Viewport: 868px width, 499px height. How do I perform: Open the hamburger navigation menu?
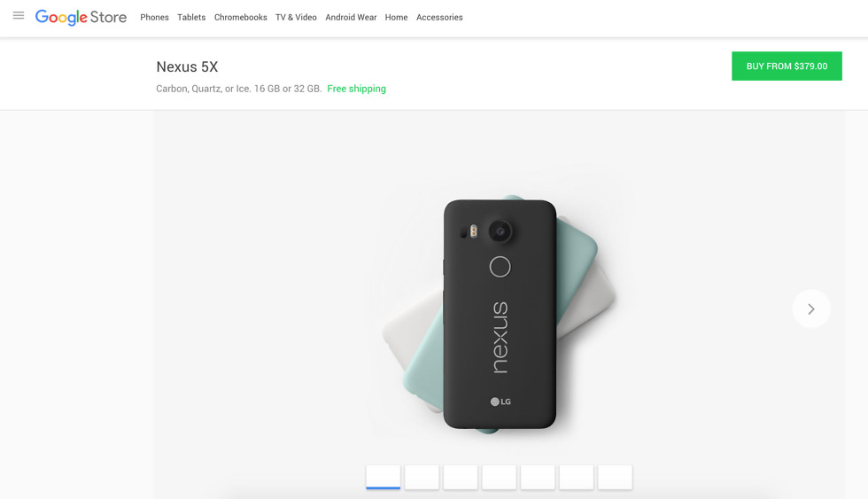pyautogui.click(x=19, y=15)
